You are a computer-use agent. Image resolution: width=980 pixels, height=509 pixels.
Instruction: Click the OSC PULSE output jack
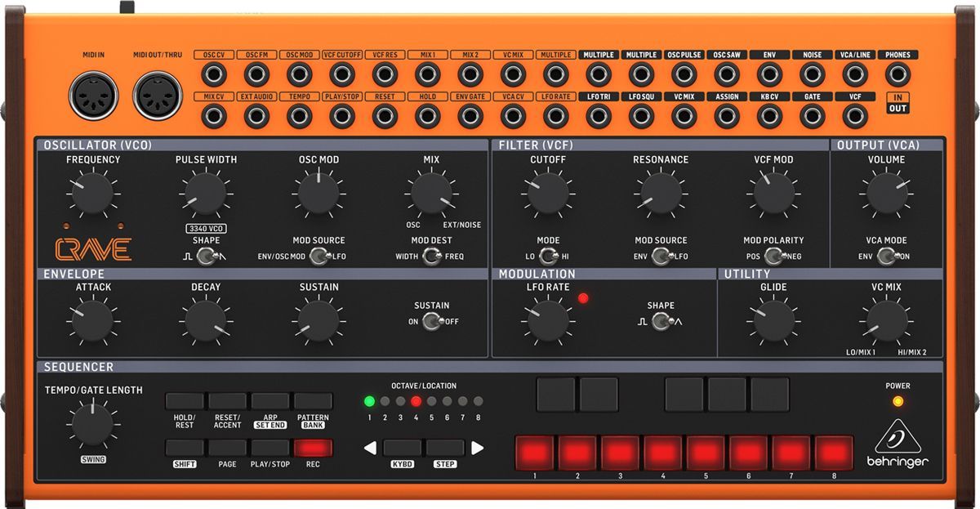684,76
